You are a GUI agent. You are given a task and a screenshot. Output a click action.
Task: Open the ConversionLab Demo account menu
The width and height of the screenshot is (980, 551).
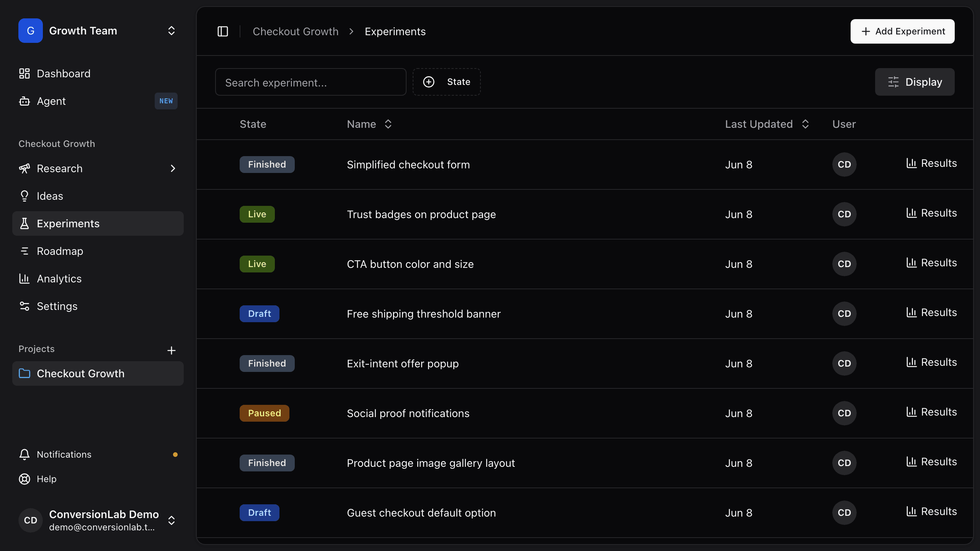click(x=98, y=520)
